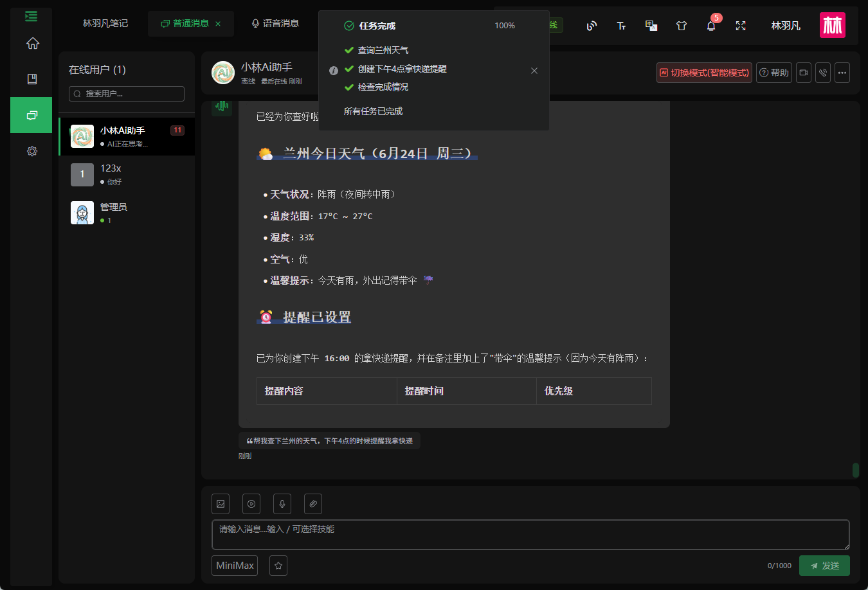868x590 pixels.
Task: Focus the message input box
Action: coord(530,535)
